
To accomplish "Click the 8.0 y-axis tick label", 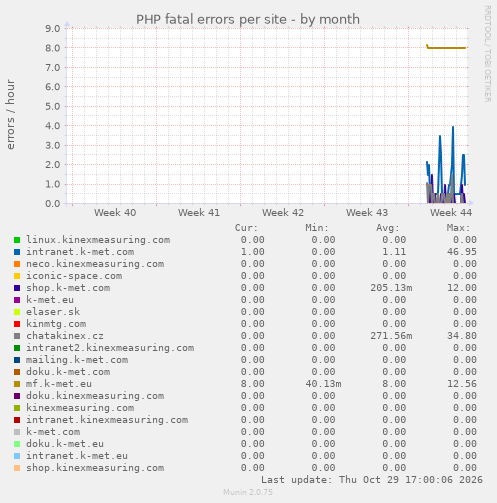I will [53, 48].
